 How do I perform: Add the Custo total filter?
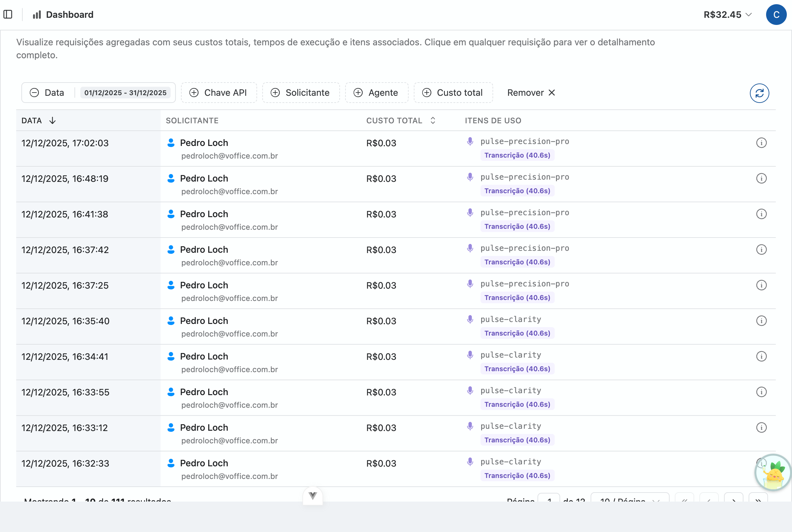coord(453,93)
